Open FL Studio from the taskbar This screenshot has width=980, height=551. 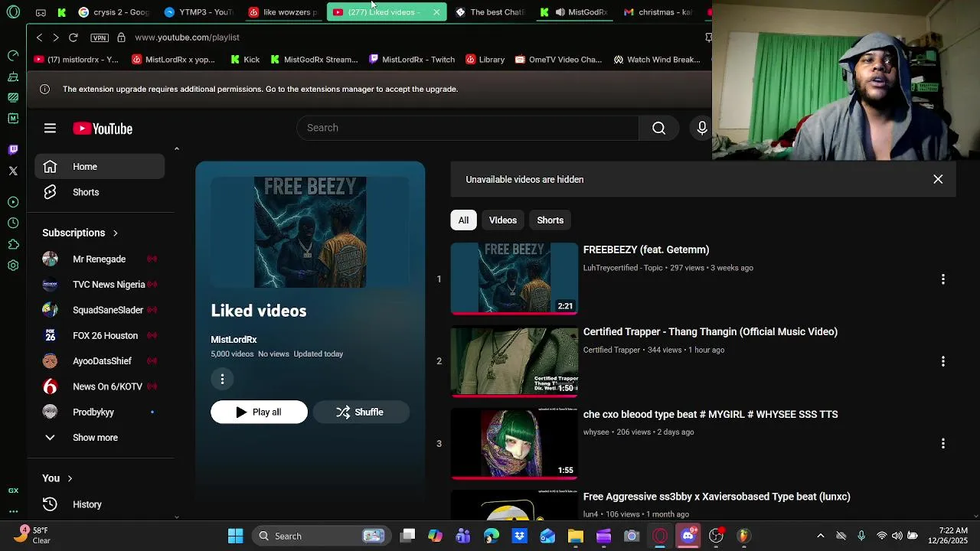coord(743,536)
